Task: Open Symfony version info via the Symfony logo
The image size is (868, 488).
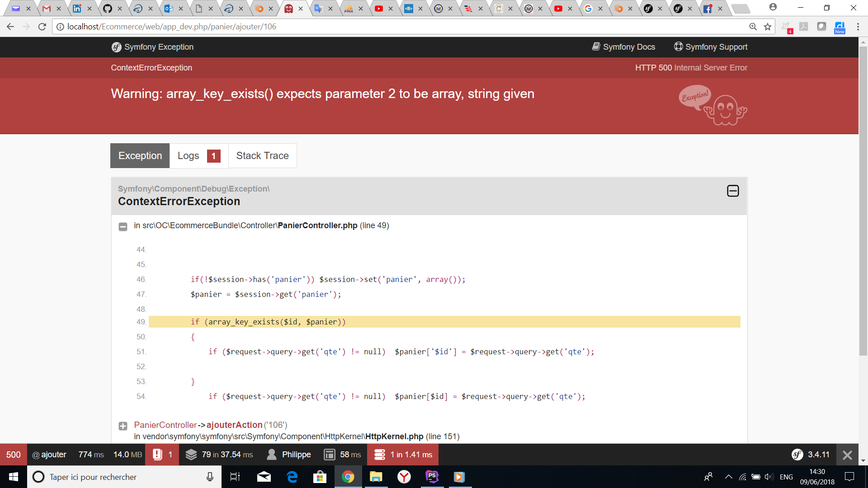Action: (x=796, y=454)
